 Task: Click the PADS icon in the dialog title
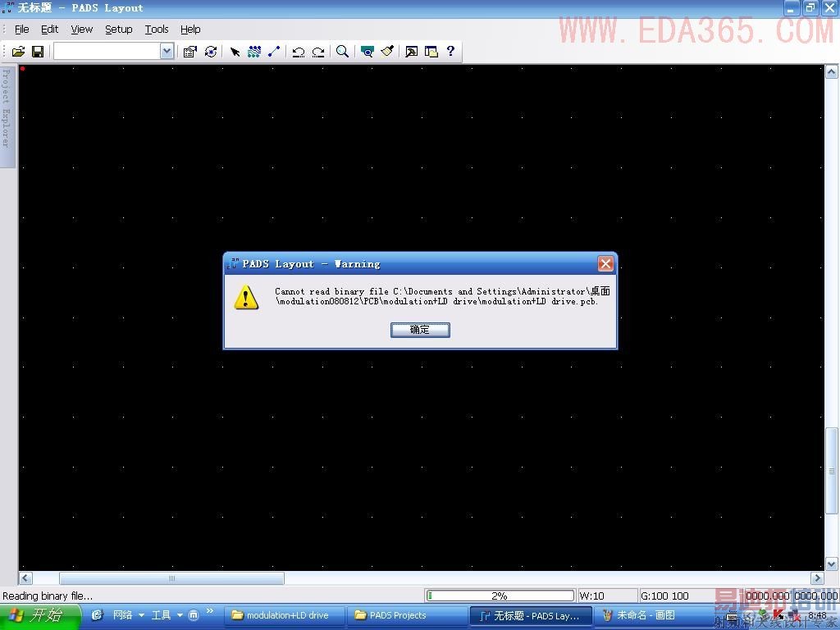232,263
